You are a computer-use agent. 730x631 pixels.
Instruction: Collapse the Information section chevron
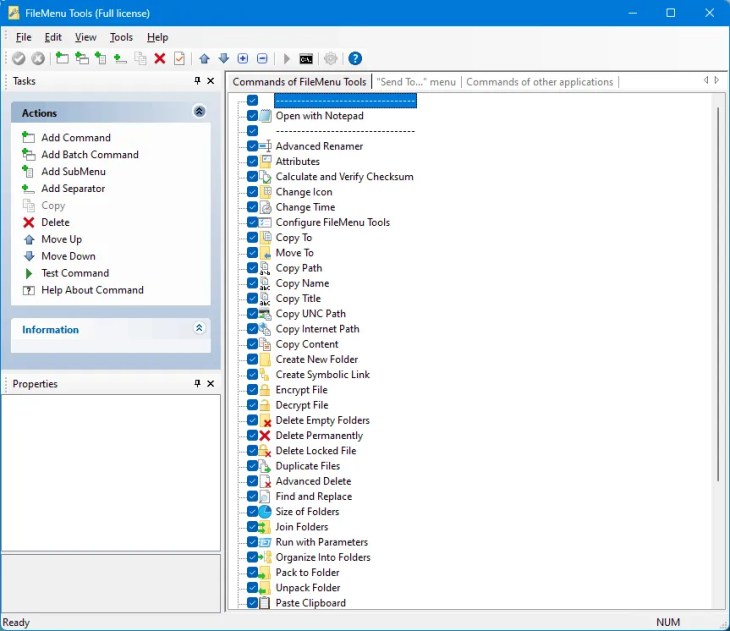[x=199, y=328]
